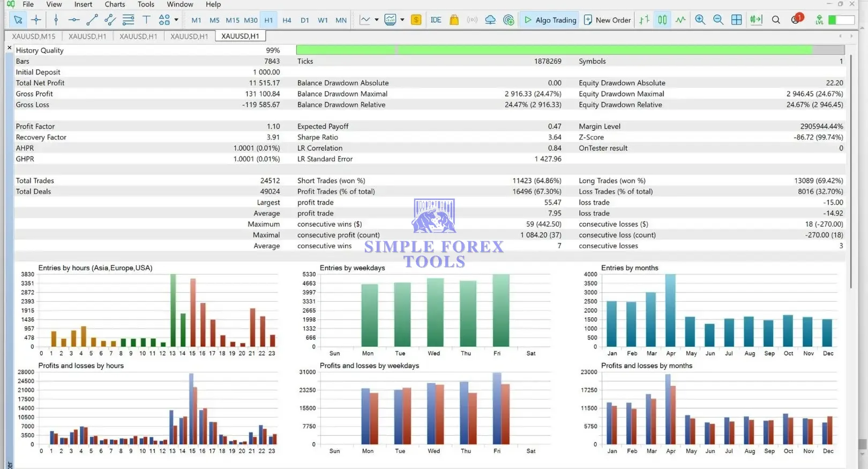868x469 pixels.
Task: Switch to the XAUUSD,M15 tab
Action: (x=33, y=36)
